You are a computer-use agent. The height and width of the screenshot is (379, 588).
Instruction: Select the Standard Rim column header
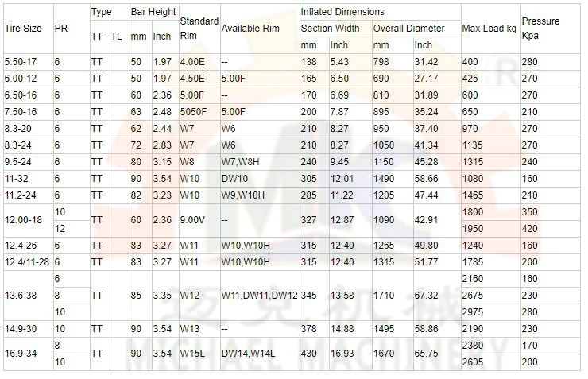coord(199,28)
